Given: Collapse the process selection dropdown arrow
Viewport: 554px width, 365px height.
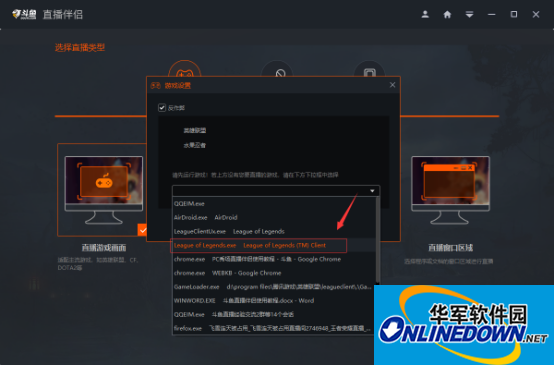Looking at the screenshot, I should (372, 191).
